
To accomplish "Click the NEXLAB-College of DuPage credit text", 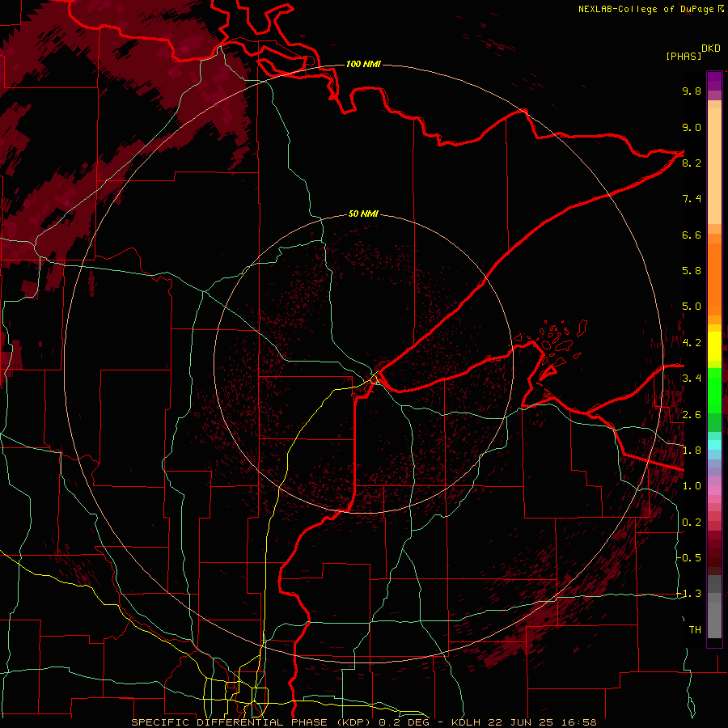I will (x=646, y=9).
